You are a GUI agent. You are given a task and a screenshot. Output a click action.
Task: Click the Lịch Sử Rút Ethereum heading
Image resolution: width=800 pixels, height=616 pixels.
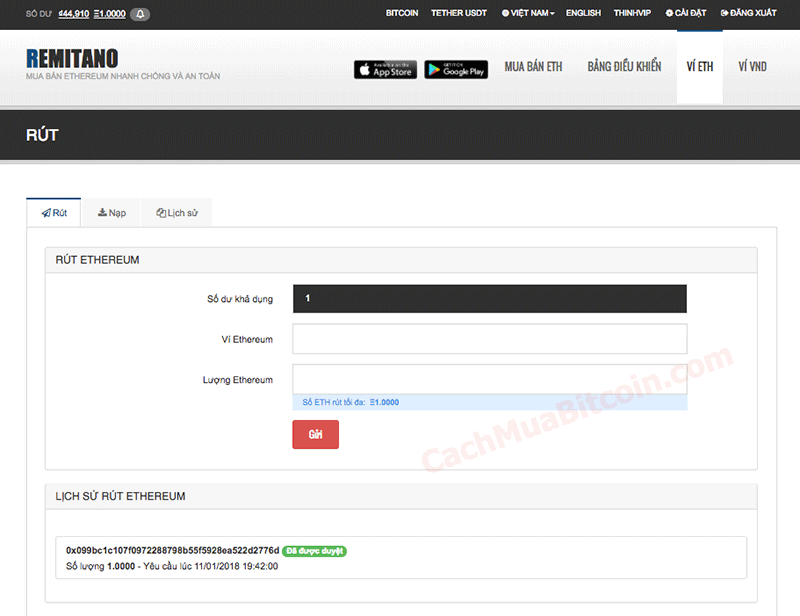120,496
